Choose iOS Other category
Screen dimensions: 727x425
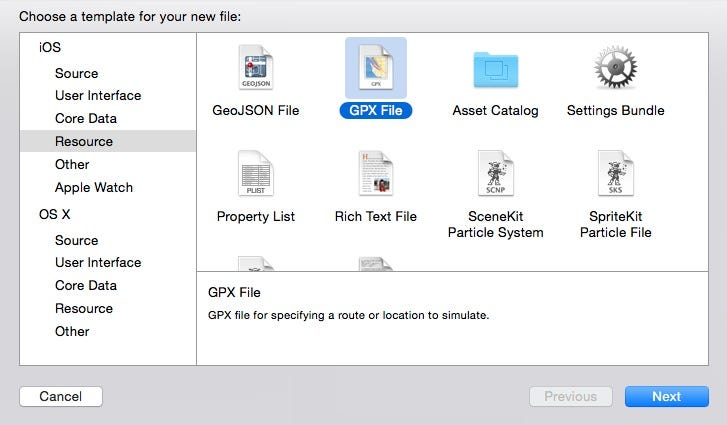(x=72, y=164)
